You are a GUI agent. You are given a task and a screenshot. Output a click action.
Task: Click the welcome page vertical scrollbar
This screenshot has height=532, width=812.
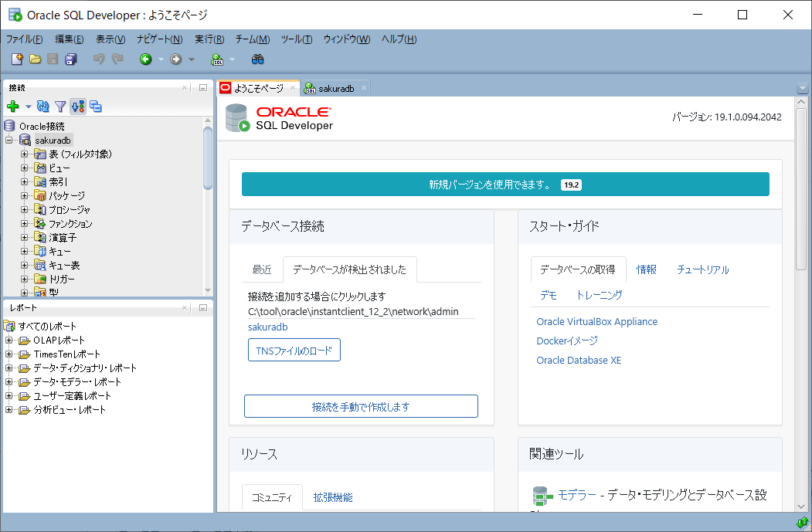coord(801,189)
